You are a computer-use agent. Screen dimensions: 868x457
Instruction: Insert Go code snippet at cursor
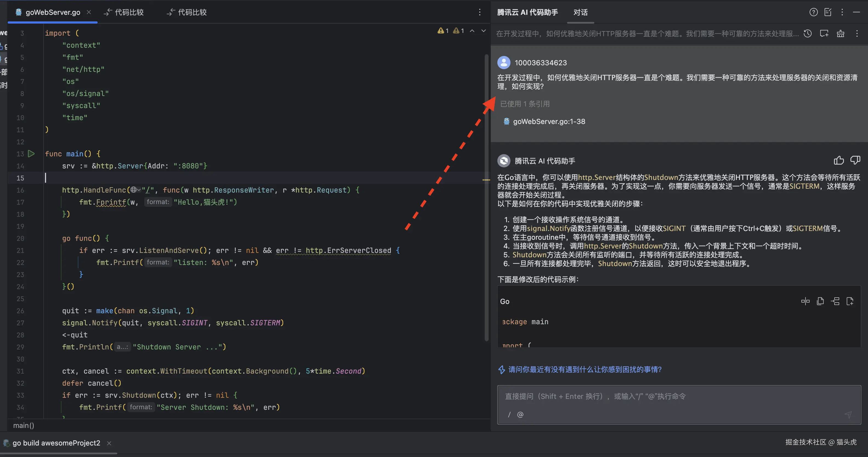click(x=835, y=301)
